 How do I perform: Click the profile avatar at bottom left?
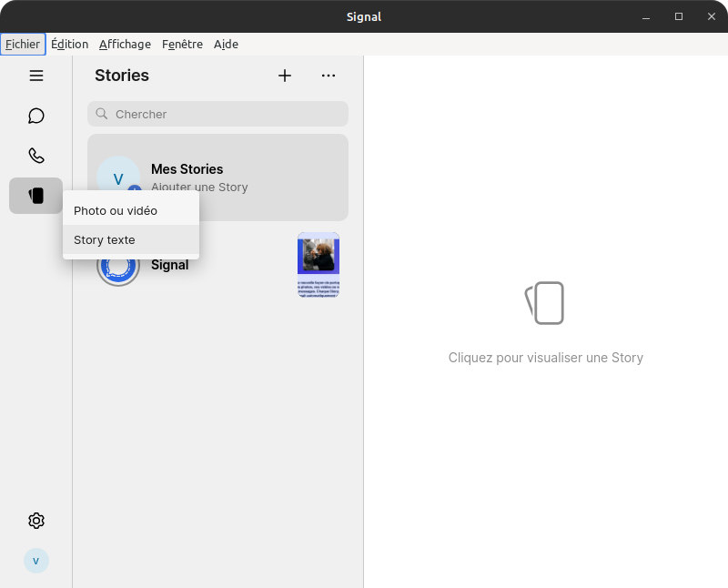click(x=36, y=561)
